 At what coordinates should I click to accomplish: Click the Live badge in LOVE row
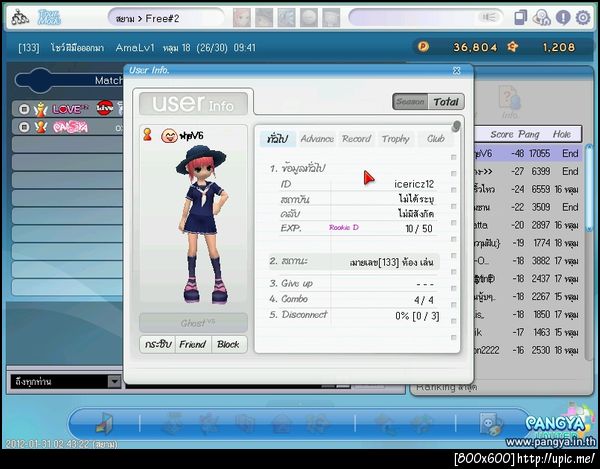pyautogui.click(x=104, y=108)
